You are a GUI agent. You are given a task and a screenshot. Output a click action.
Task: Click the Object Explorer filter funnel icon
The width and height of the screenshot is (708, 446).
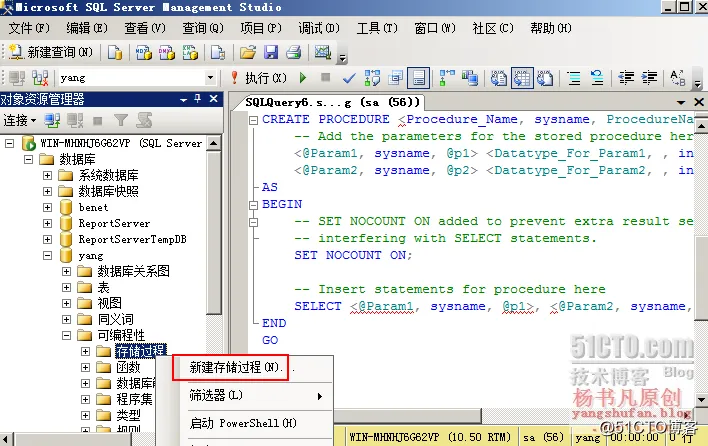click(121, 121)
